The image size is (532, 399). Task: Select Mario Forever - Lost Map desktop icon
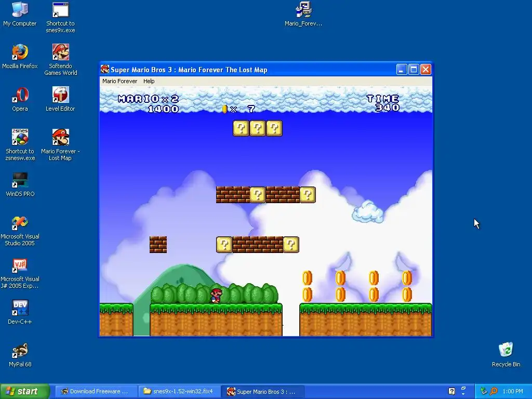[60, 145]
